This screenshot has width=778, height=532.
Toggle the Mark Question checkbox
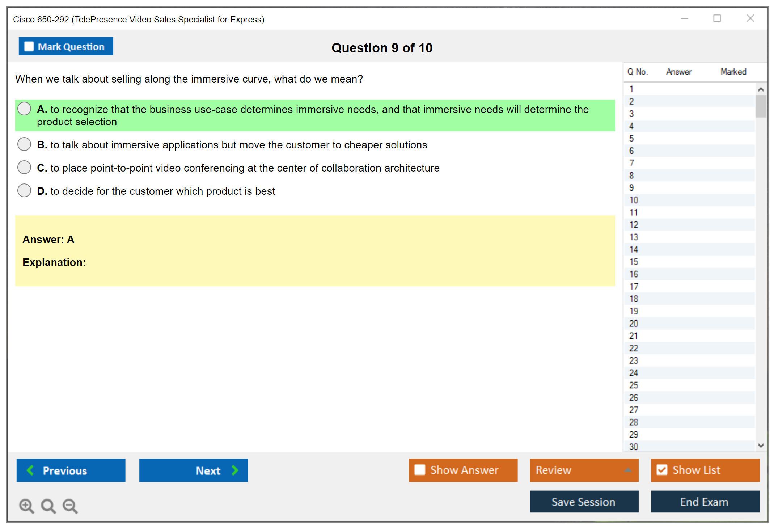pos(29,46)
